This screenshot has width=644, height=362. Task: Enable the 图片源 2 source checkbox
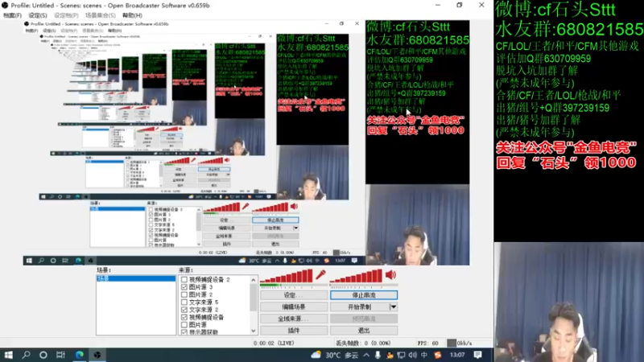coord(184,294)
